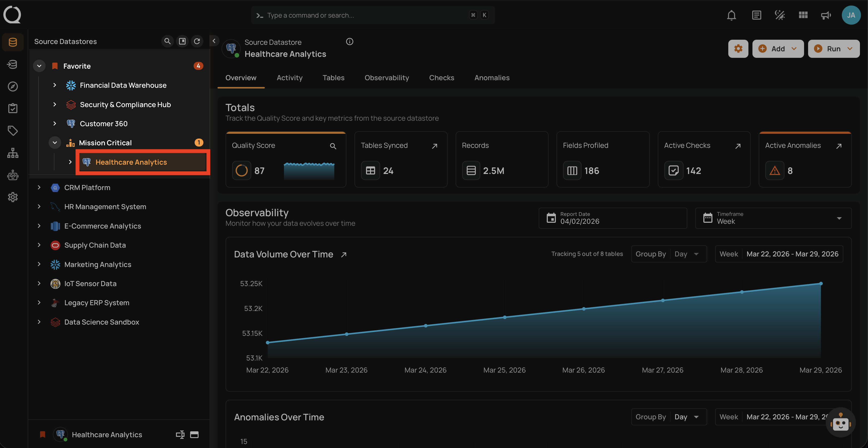Open the Settings gear near the Run button
This screenshot has height=448, width=868.
[x=738, y=49]
